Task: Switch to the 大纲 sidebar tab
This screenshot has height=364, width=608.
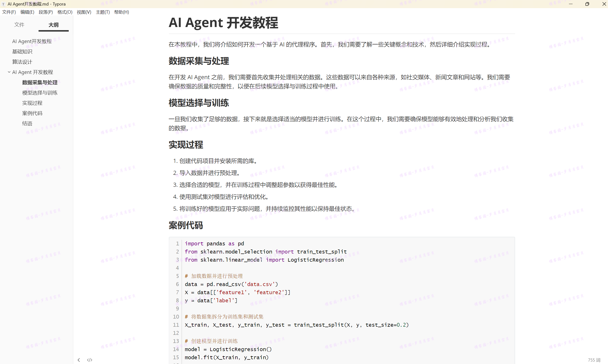Action: [x=54, y=25]
